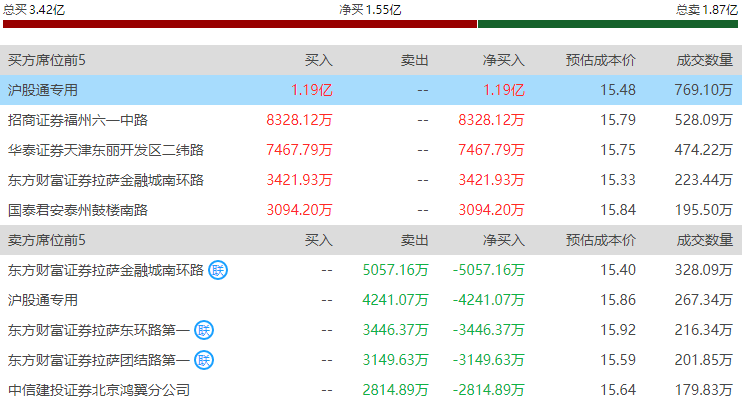
Task: Click 预估成本价 header in buyer table
Action: (601, 60)
